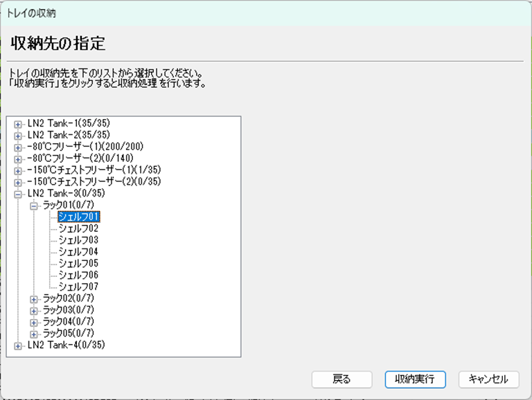Screen dimensions: 532x400
Task: Select シェルフ01 in the tree
Action: click(x=79, y=217)
